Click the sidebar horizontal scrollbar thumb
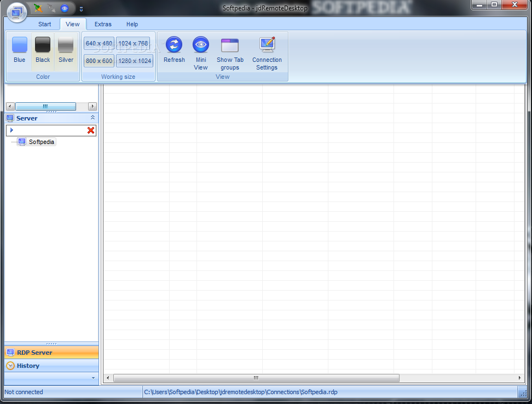The width and height of the screenshot is (532, 404). coord(45,106)
